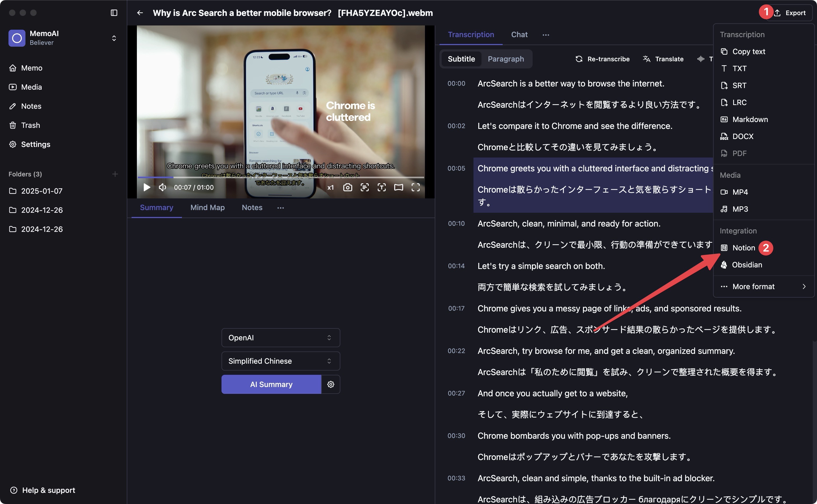817x504 pixels.
Task: Change playback speed x1
Action: click(330, 188)
